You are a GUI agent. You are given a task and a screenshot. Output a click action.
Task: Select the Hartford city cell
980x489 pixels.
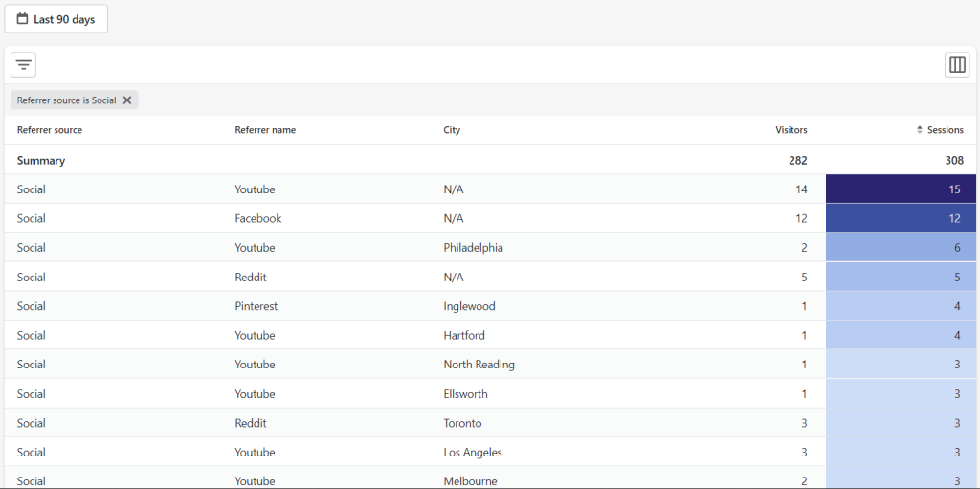tap(464, 335)
